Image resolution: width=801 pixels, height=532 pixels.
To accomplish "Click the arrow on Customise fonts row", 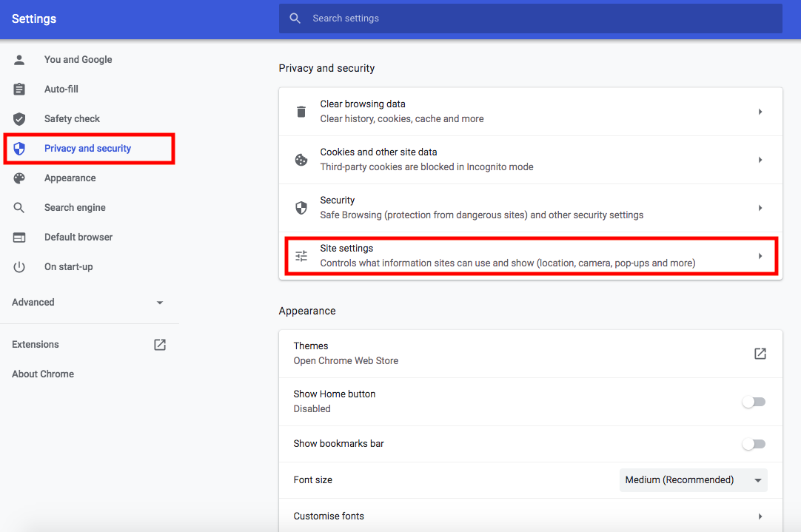I will click(x=760, y=516).
